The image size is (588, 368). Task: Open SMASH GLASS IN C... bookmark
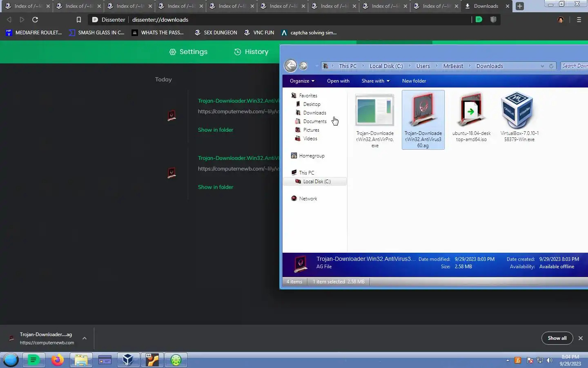point(97,33)
